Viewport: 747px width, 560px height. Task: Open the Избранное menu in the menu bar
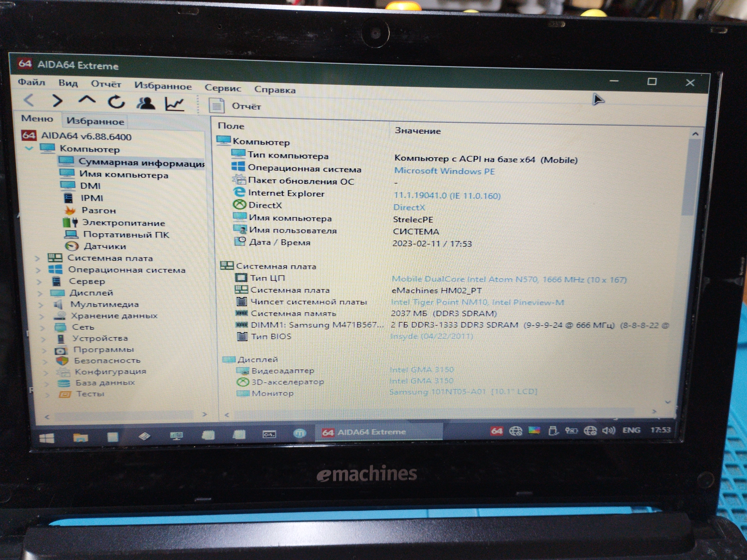tap(163, 86)
